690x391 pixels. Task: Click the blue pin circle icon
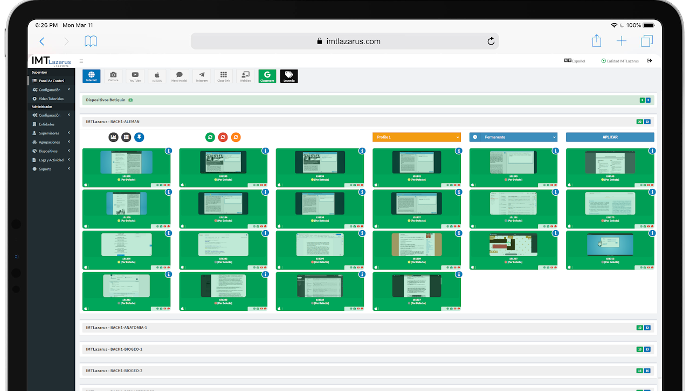pos(139,137)
